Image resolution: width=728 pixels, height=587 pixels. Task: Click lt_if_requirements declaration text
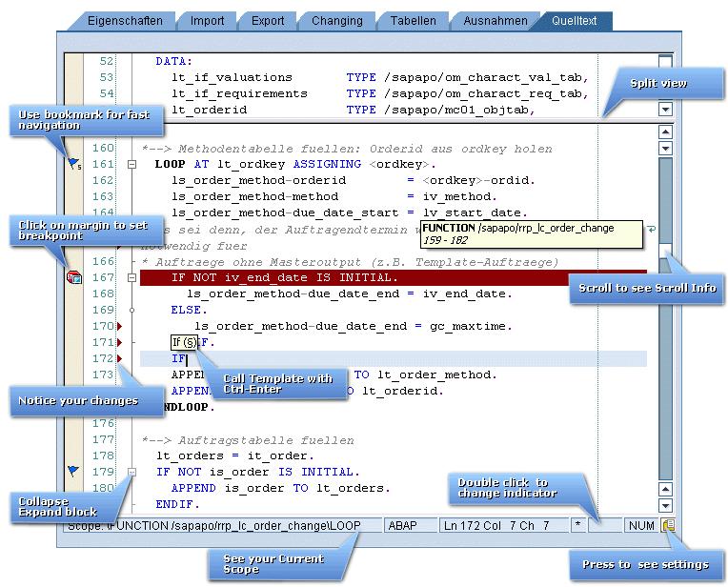click(239, 93)
